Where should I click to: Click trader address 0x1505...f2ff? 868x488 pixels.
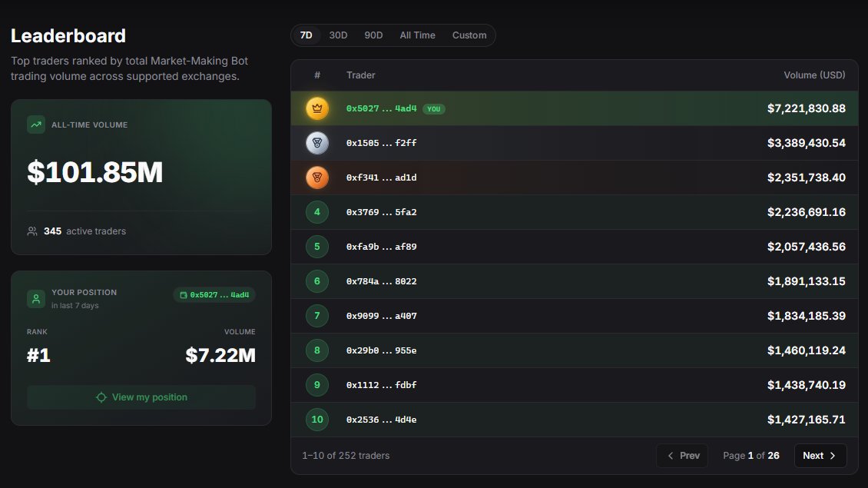(382, 143)
